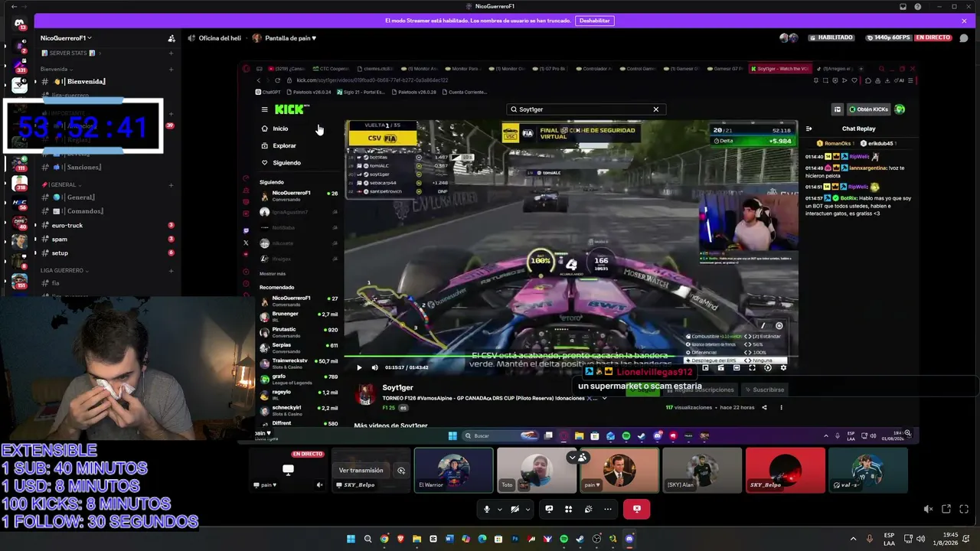980x551 pixels.
Task: Toggle the call volume speaker icon
Action: (928, 509)
